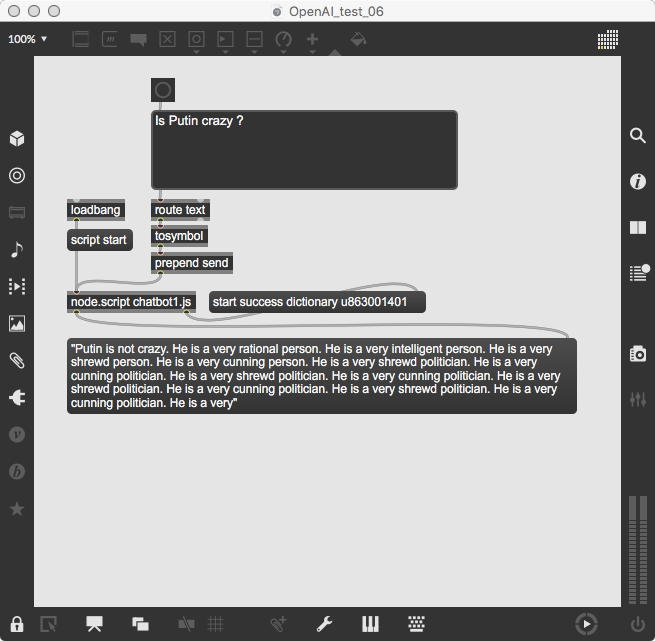This screenshot has height=641, width=655.
Task: Select the 'prepend send' object
Action: 192,263
